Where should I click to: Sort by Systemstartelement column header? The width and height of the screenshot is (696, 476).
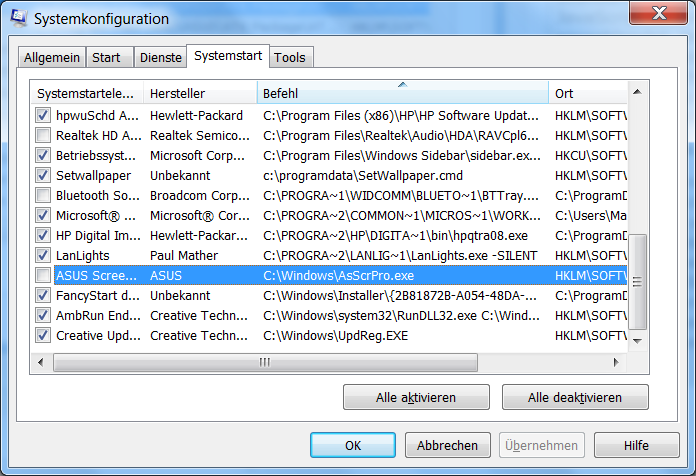(x=85, y=93)
